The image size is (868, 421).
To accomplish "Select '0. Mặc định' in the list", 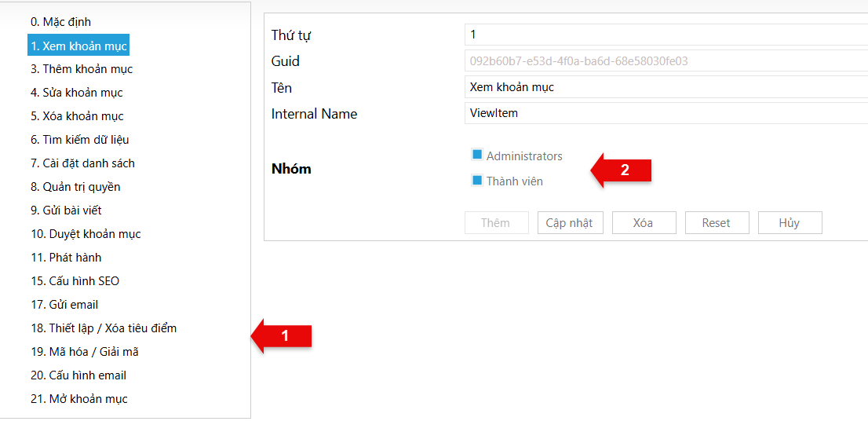I will (60, 22).
